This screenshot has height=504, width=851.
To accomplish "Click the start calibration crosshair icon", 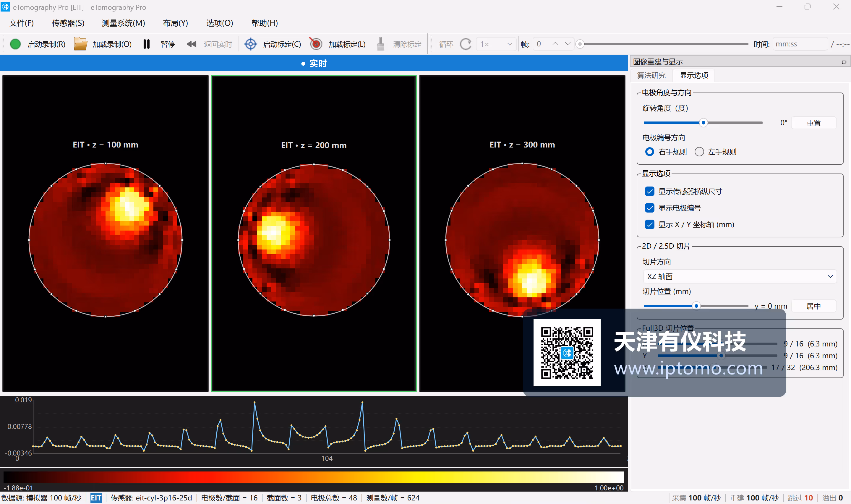I will coord(251,44).
